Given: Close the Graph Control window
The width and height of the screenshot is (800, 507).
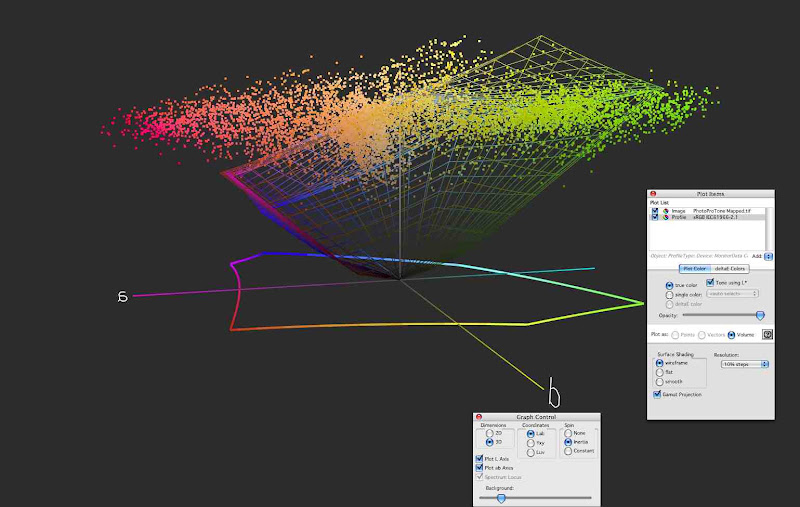Looking at the screenshot, I should click(479, 417).
